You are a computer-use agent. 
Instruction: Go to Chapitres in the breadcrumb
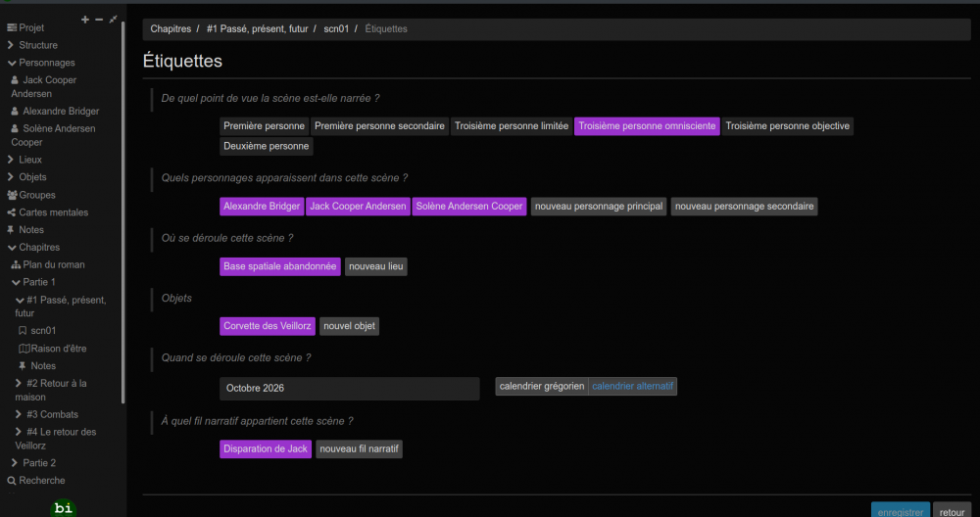(171, 29)
